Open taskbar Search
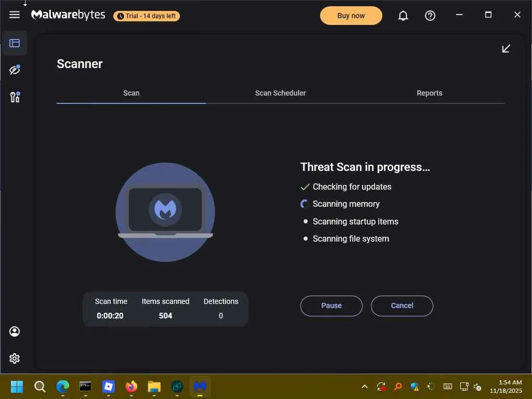Screen dimensions: 532x399 pos(39,387)
